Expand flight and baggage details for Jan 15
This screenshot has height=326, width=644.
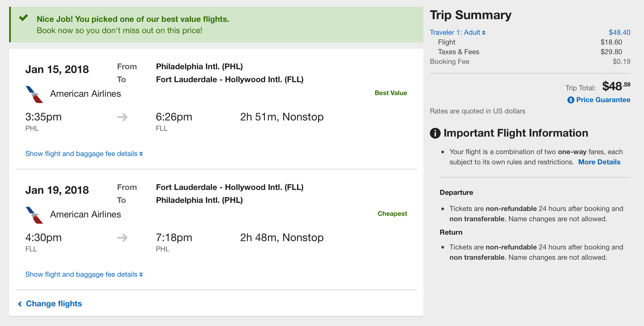(x=84, y=154)
